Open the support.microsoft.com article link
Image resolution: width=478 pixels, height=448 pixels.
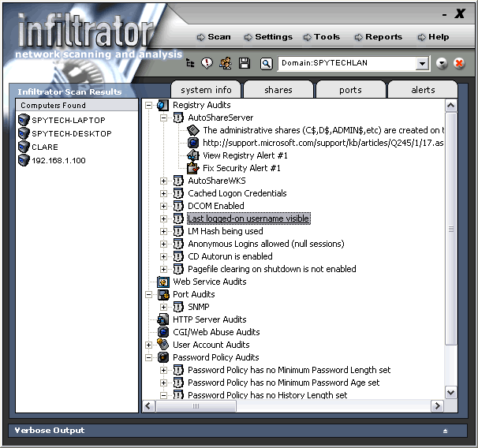pyautogui.click(x=323, y=143)
